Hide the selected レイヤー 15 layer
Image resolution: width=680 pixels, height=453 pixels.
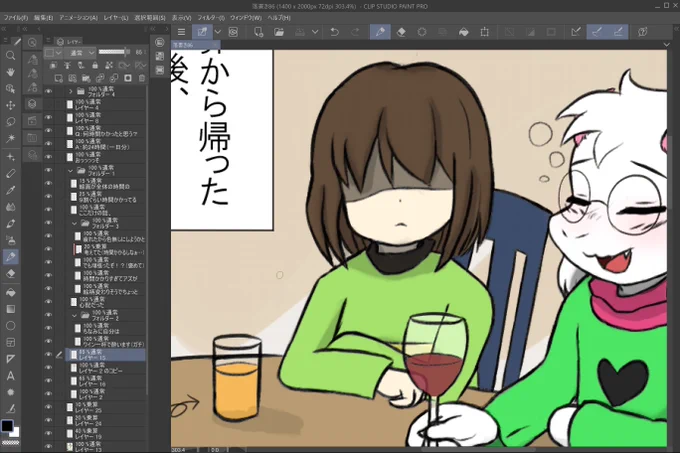tap(48, 354)
